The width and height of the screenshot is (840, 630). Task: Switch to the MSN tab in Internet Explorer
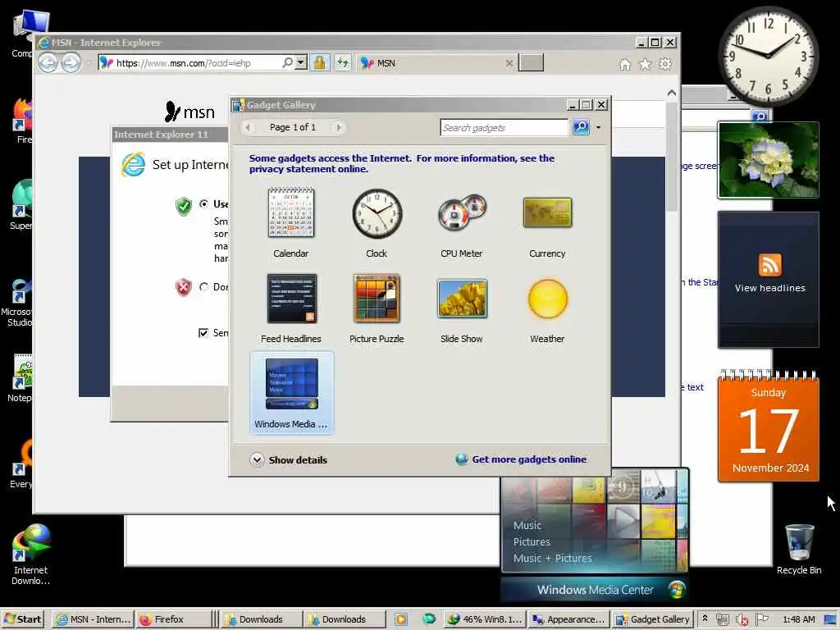tap(431, 63)
